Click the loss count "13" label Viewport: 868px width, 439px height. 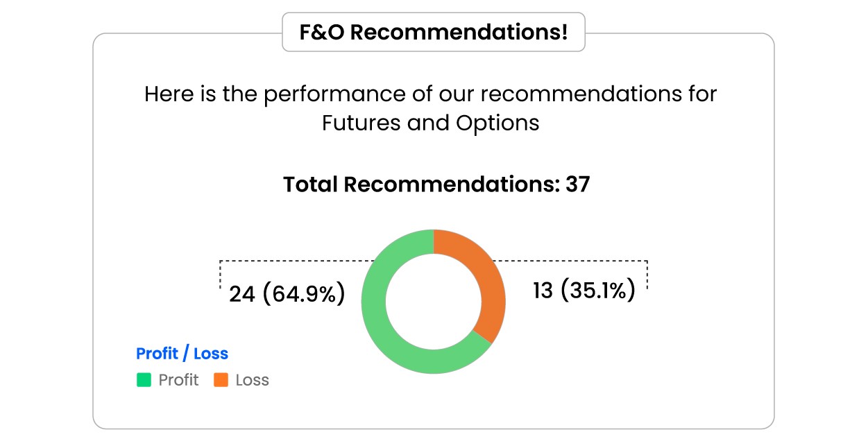click(x=543, y=291)
